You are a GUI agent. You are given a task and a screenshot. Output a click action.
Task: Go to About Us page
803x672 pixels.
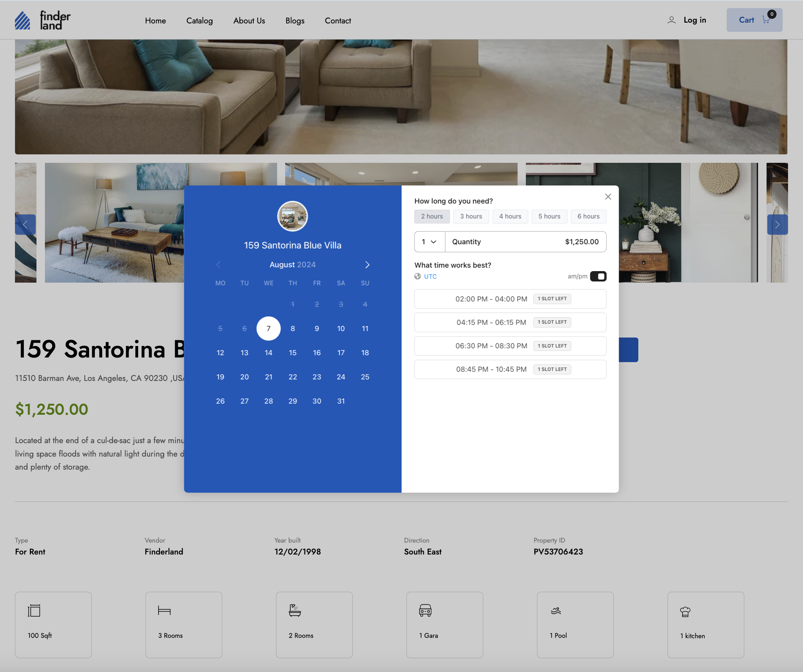coord(249,20)
